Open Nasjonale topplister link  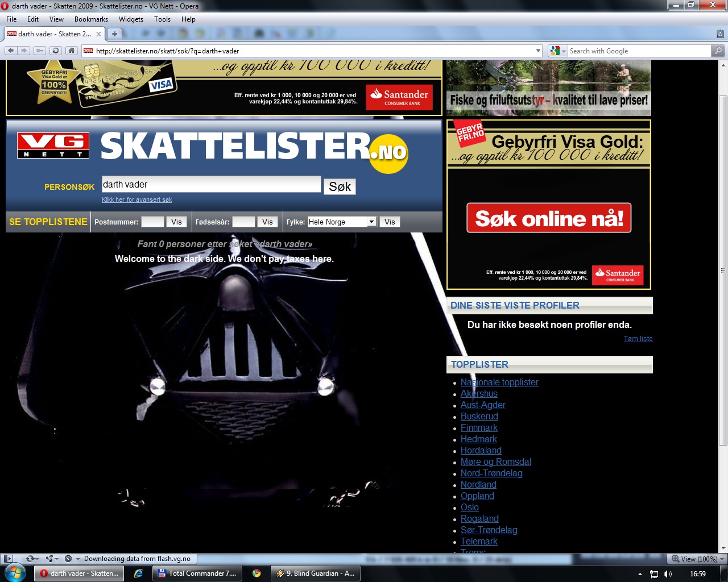click(x=499, y=382)
